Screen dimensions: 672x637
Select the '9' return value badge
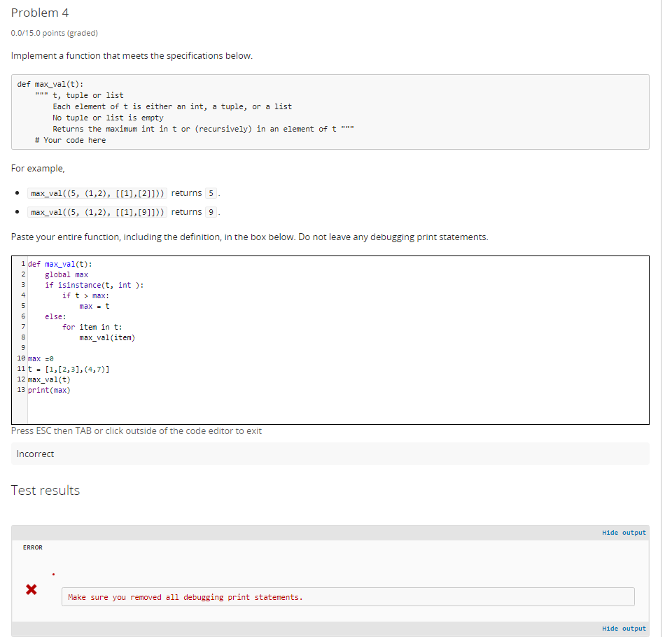pos(211,212)
